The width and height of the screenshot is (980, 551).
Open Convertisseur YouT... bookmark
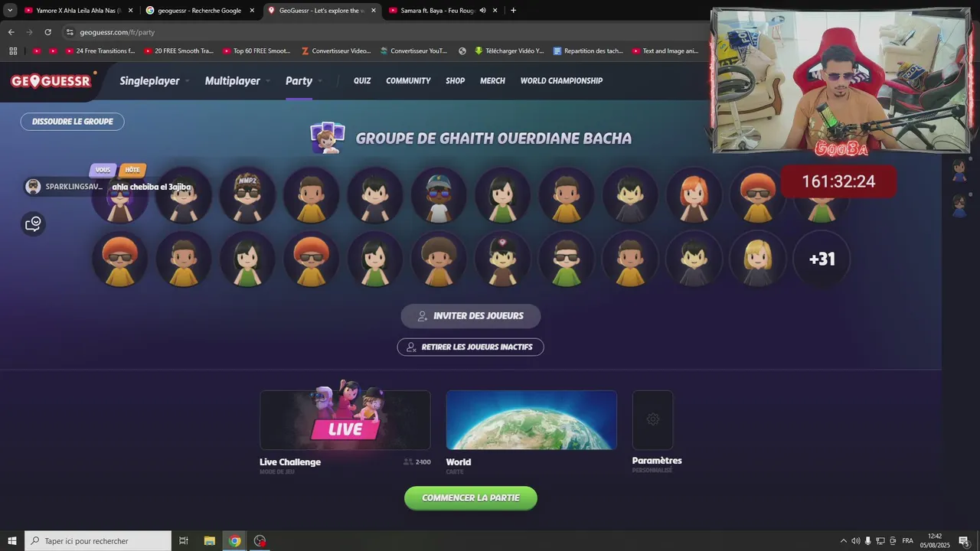[x=413, y=51]
